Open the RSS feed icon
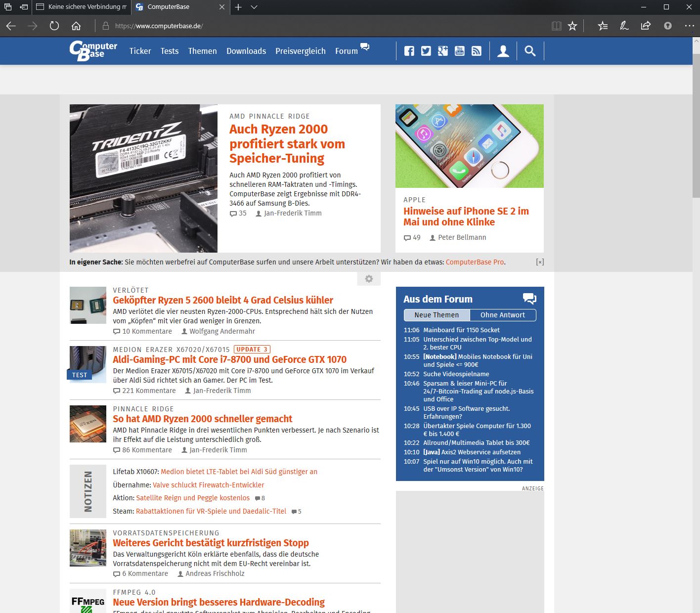 click(x=477, y=51)
